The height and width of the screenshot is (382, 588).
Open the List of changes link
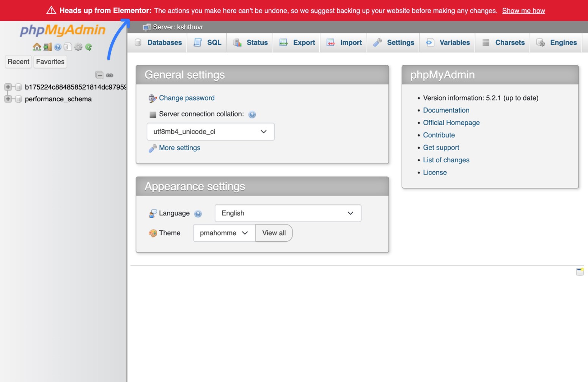446,160
